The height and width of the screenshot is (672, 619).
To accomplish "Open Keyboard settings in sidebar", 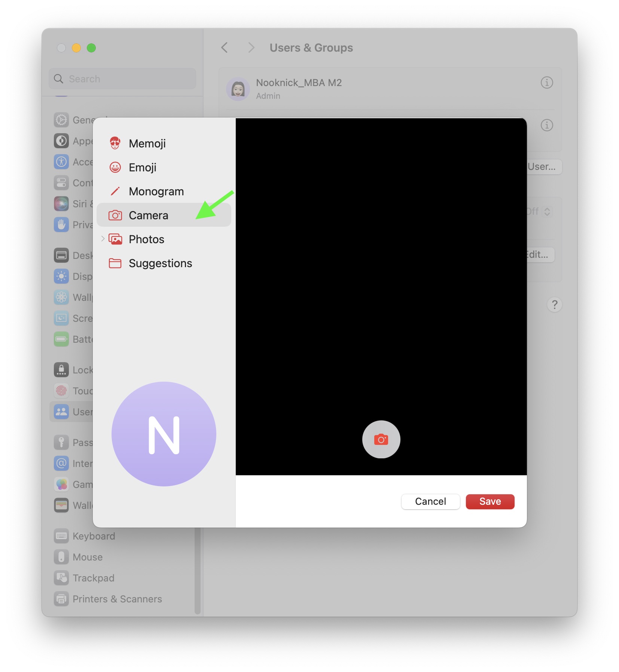I will coord(94,536).
